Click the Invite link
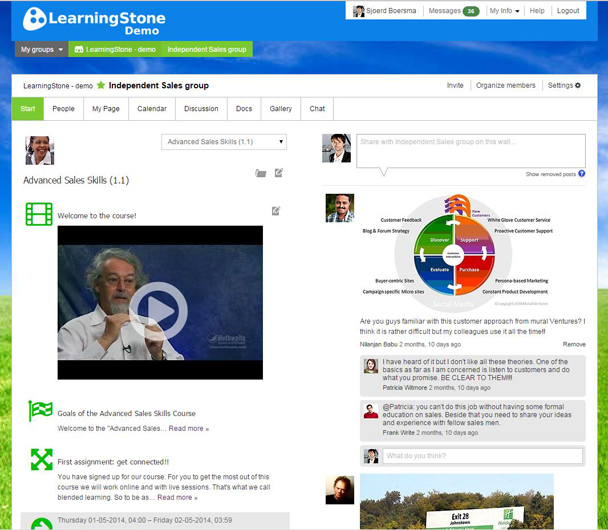 click(455, 86)
